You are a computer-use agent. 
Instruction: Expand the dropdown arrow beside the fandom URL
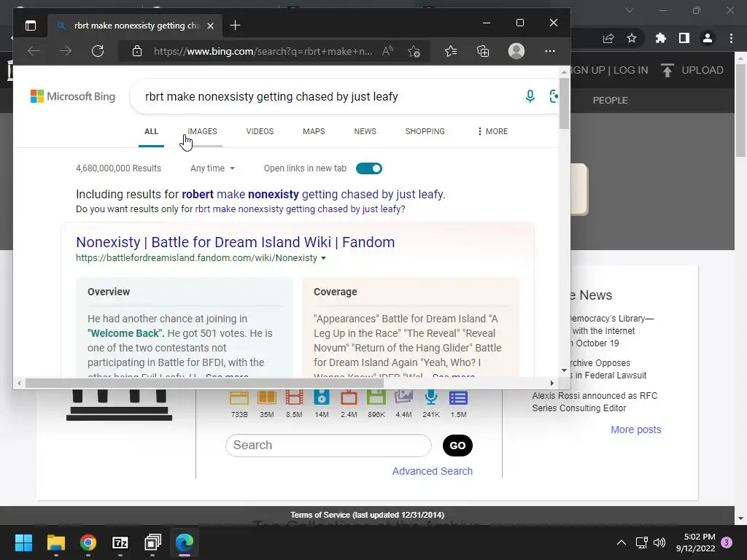[323, 258]
